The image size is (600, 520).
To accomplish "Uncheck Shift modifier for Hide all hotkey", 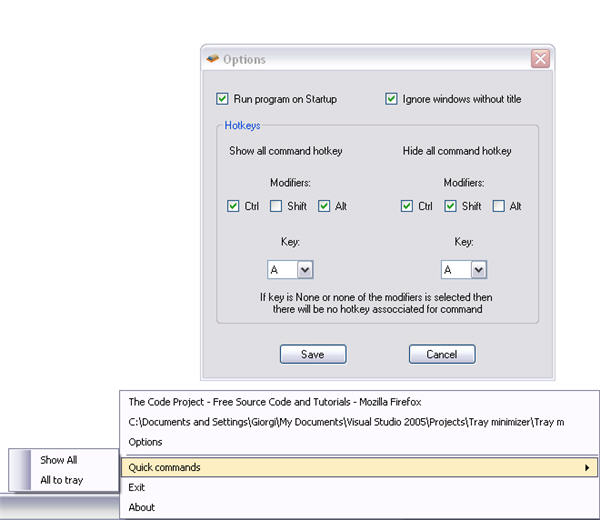I will 450,206.
